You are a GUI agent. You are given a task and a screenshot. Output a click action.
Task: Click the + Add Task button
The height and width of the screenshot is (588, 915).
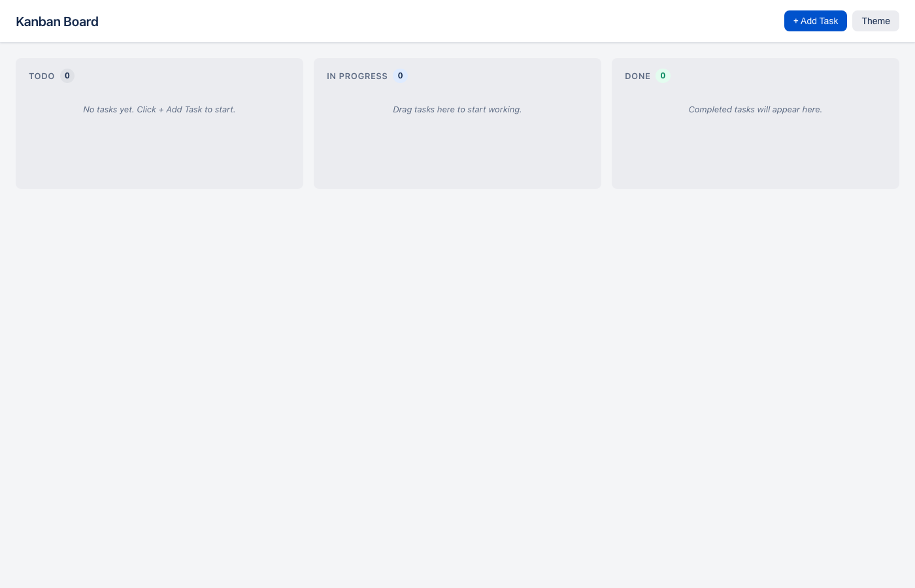point(815,21)
